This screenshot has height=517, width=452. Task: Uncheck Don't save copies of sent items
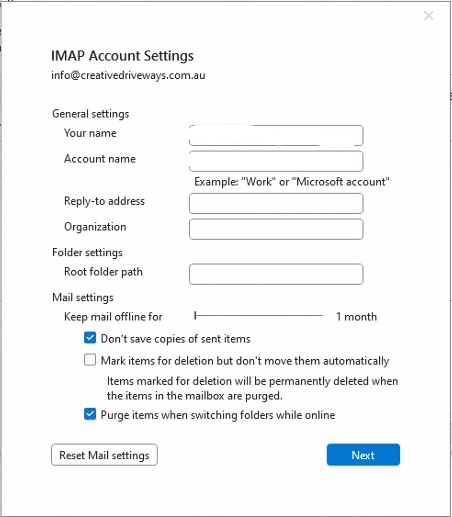pos(90,338)
